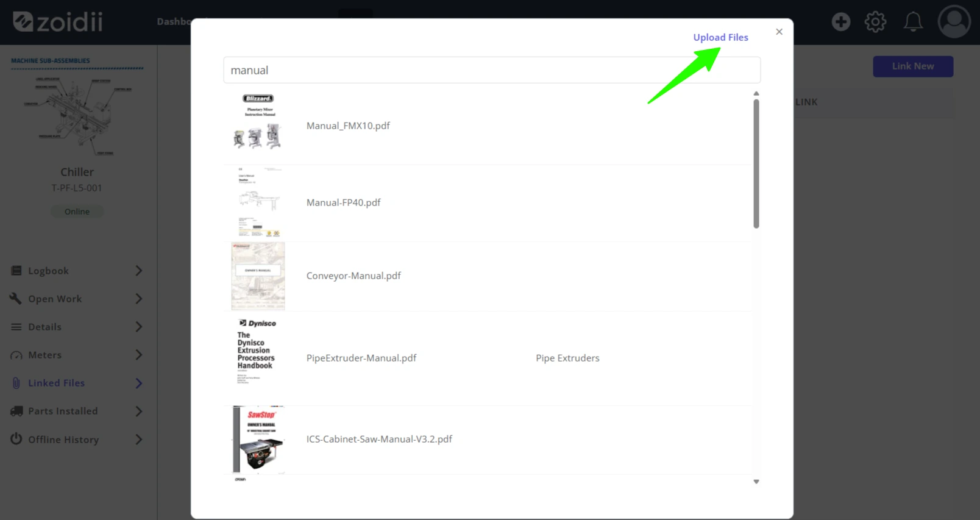Click the Details list icon
The image size is (980, 520).
click(16, 327)
